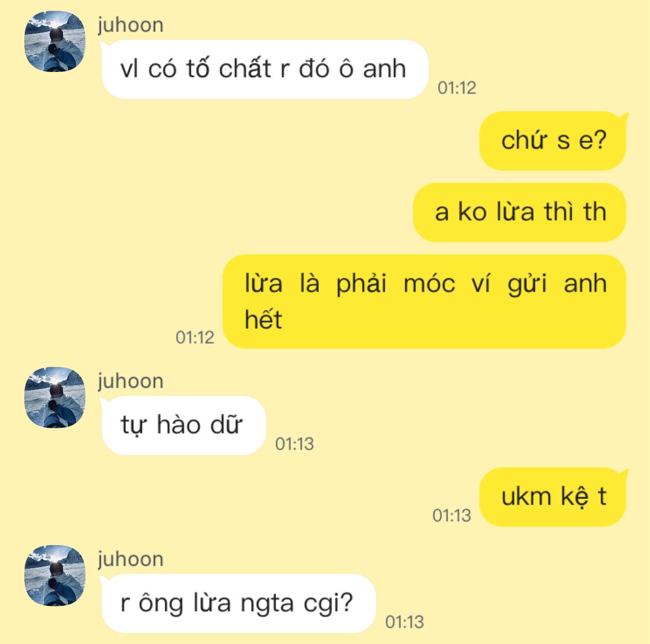Click the message 'vl có tố chất r đó ô anh'
The height and width of the screenshot is (644, 650).
click(264, 69)
